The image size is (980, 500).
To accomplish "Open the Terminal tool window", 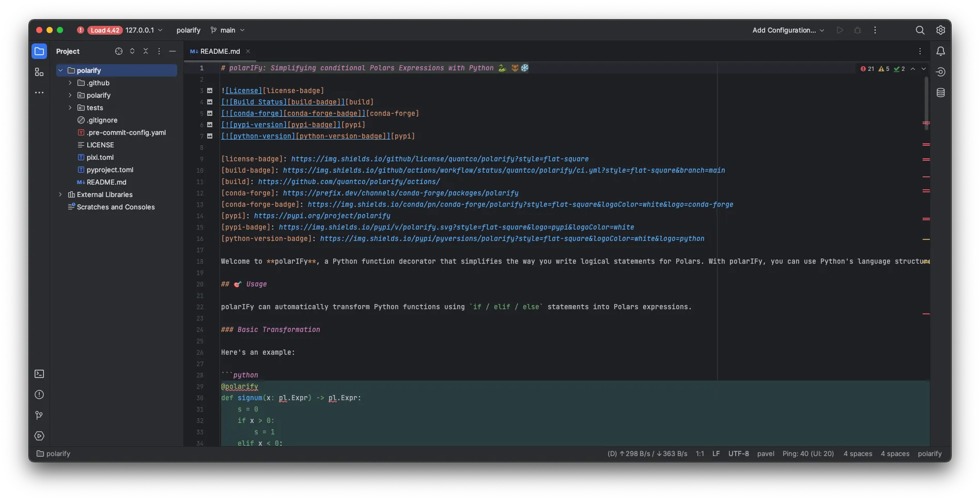I will click(39, 374).
